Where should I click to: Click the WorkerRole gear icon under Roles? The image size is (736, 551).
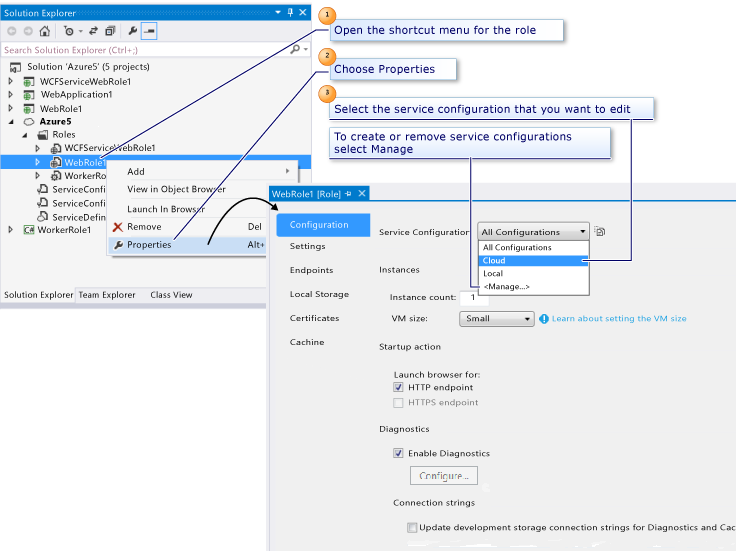tap(55, 176)
